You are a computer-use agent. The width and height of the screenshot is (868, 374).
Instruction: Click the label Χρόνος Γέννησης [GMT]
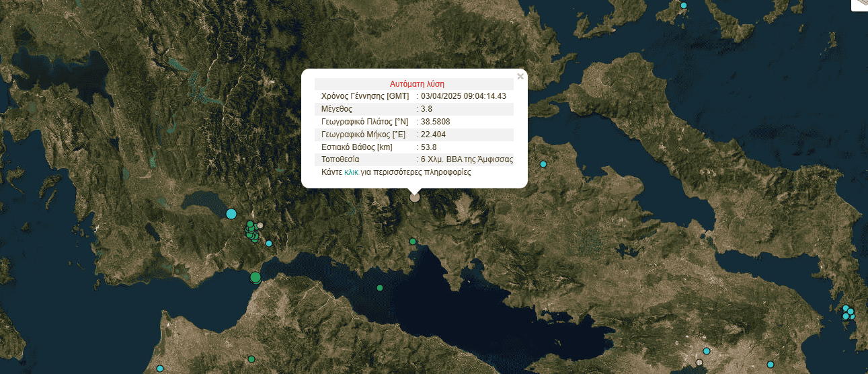click(365, 96)
